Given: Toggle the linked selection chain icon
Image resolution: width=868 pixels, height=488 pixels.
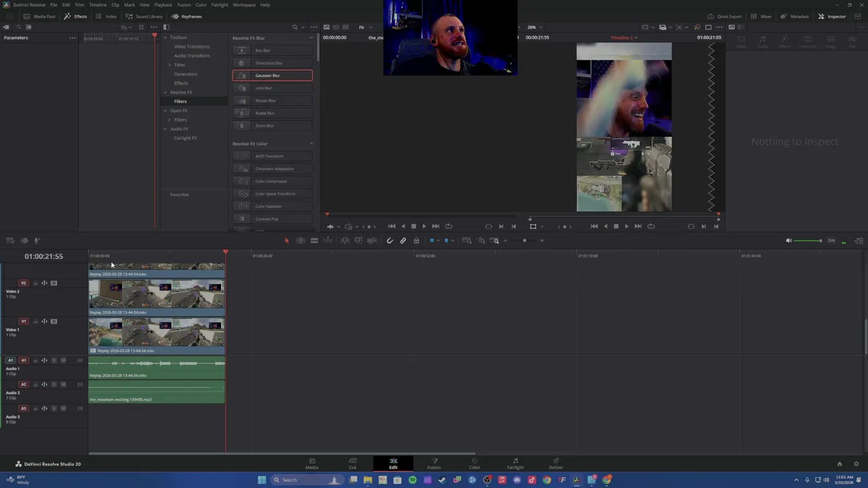Looking at the screenshot, I should pos(403,241).
